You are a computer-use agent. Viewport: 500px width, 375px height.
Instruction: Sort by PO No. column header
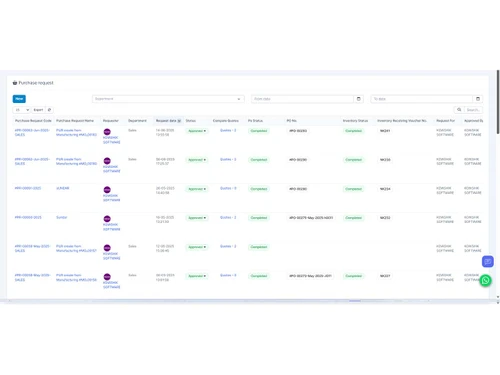click(292, 121)
